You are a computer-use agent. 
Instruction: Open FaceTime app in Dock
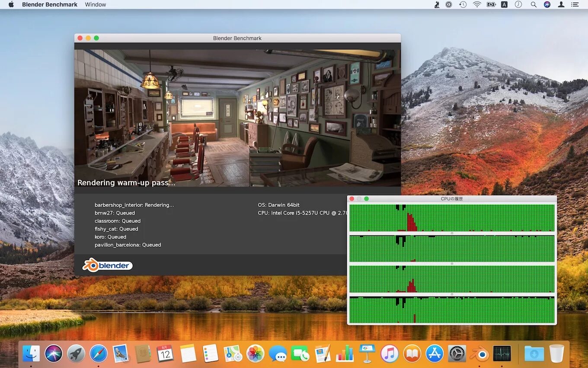pos(300,353)
